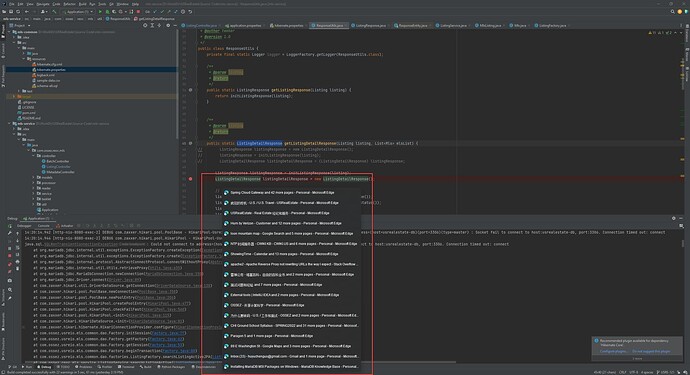Viewport: 690px width, 375px height.
Task: Click inspection warnings widget in editor corner
Action: (661, 33)
